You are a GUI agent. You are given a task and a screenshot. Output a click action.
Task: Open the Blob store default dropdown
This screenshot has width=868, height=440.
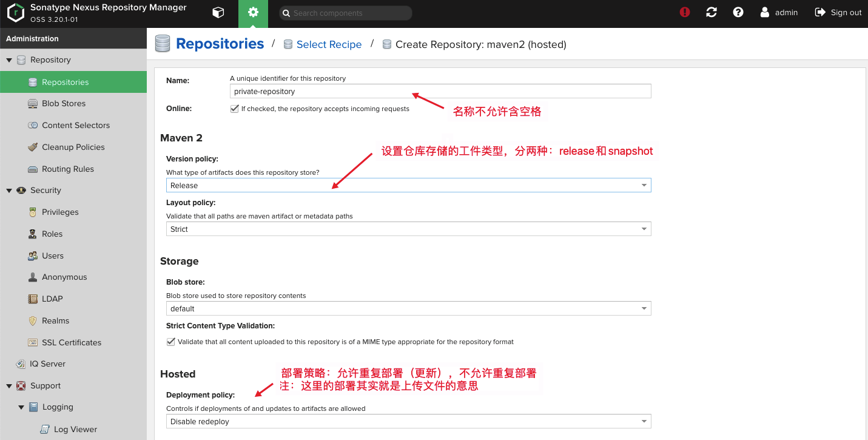click(x=408, y=308)
